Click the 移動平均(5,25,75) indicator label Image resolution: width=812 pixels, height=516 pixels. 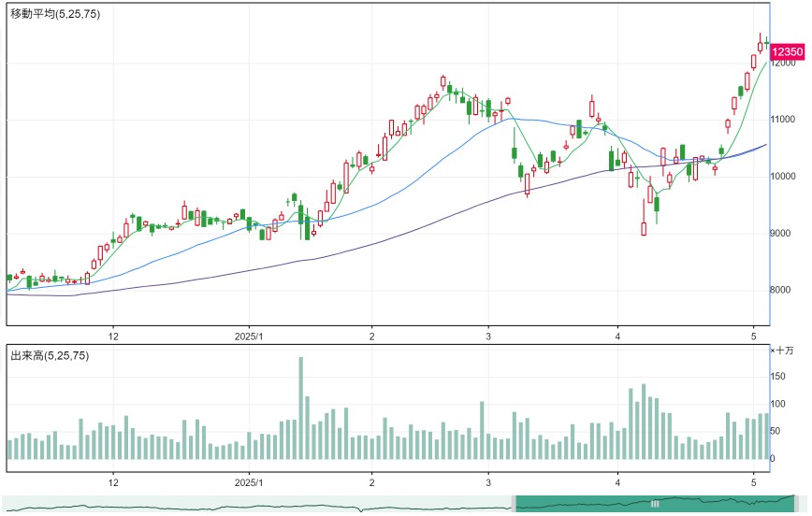(x=55, y=14)
